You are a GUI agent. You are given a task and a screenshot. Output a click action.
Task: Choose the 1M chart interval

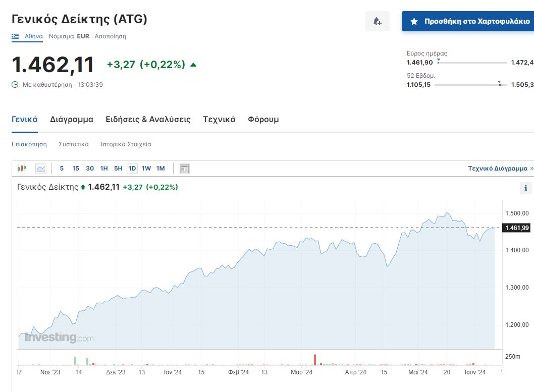click(x=161, y=169)
